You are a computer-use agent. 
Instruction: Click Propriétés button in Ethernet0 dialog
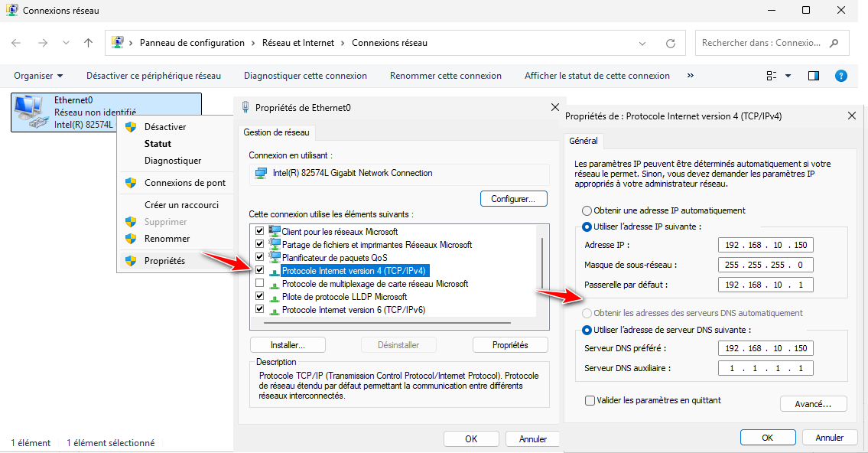point(510,345)
